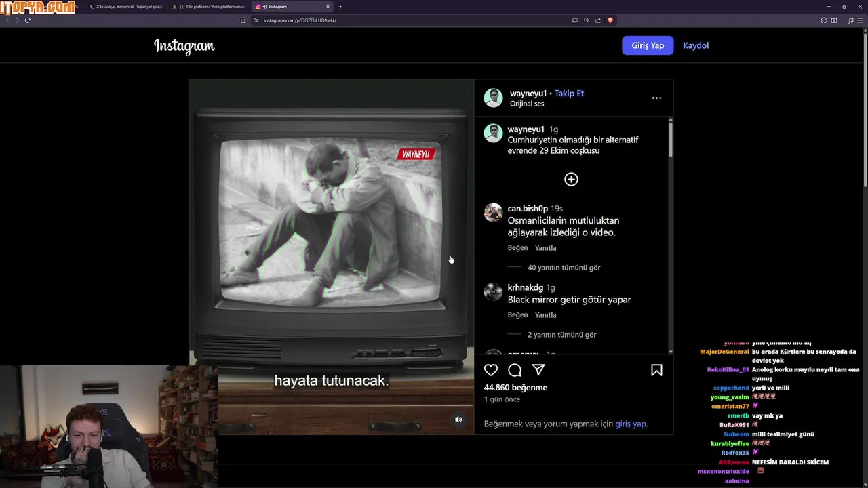Click the 'Black mirror getir götür yapar' comment

click(570, 300)
